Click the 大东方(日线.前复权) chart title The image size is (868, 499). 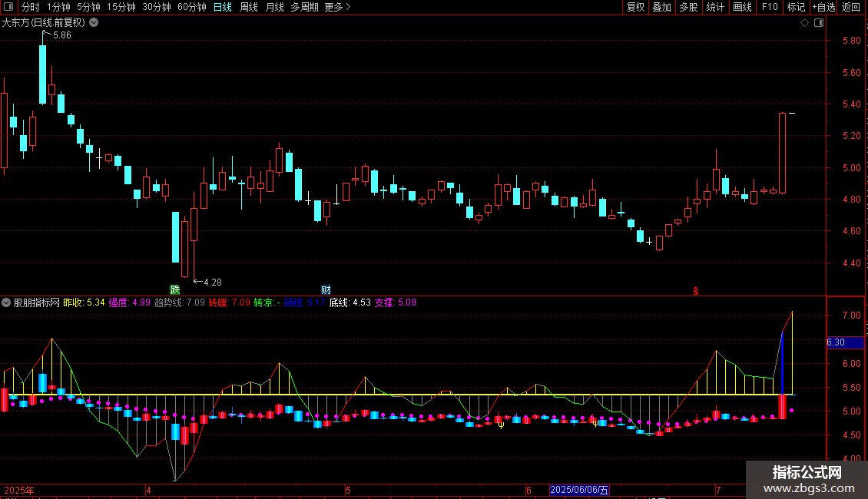(44, 23)
